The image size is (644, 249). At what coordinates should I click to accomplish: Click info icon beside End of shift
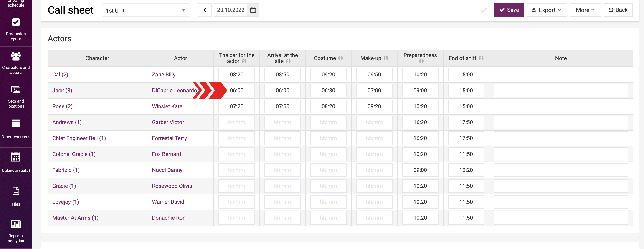(481, 58)
